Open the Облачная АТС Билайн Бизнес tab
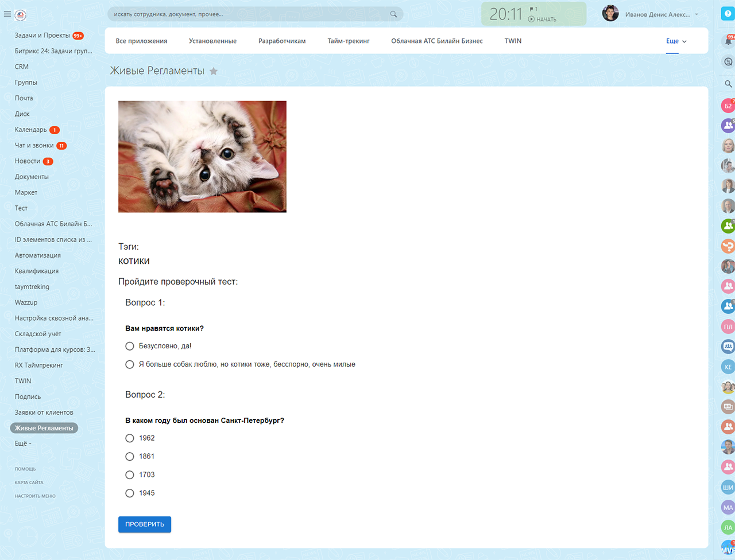 (437, 41)
